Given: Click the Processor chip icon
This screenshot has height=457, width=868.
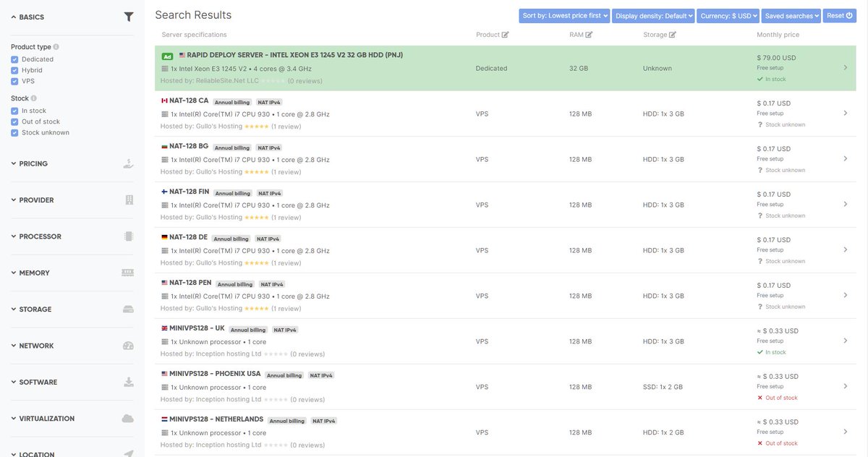Looking at the screenshot, I should 127,235.
